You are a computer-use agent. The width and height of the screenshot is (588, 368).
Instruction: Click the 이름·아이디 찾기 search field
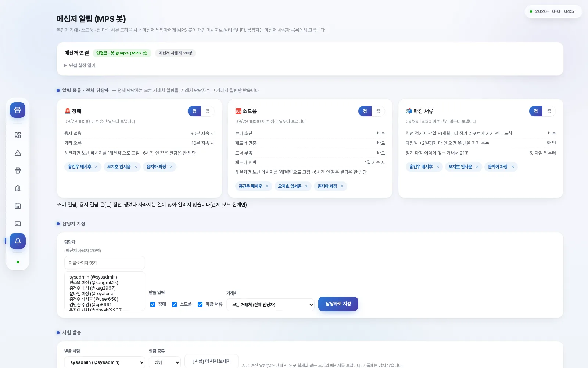105,263
